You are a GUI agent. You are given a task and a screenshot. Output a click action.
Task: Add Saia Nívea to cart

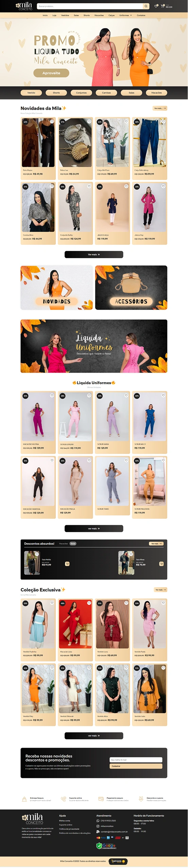[161, 564]
